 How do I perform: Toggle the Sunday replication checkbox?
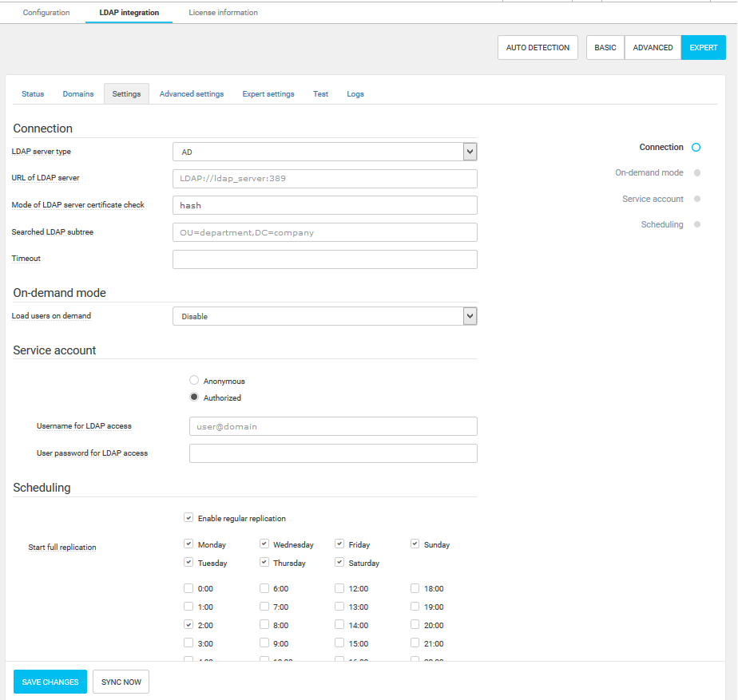(x=415, y=544)
